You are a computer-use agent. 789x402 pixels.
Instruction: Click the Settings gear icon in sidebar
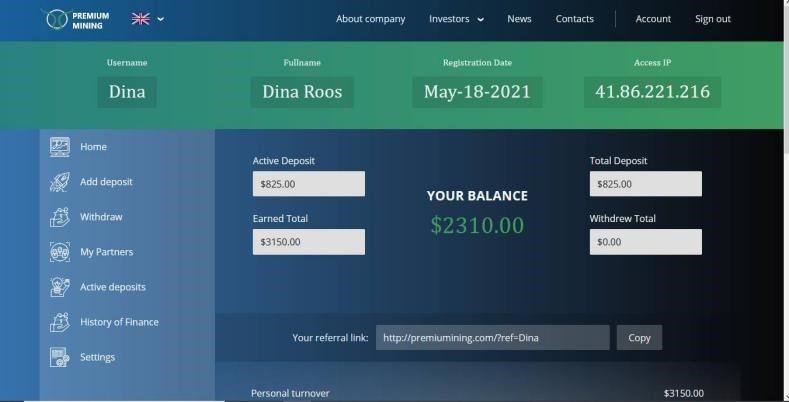pos(60,357)
